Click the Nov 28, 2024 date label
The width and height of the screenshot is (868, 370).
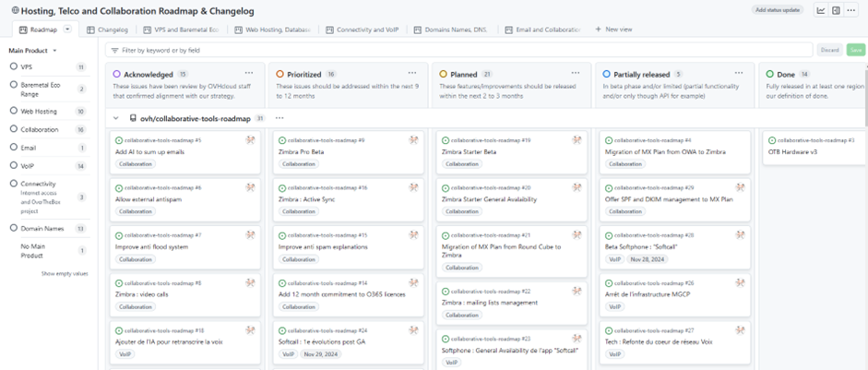tap(648, 259)
